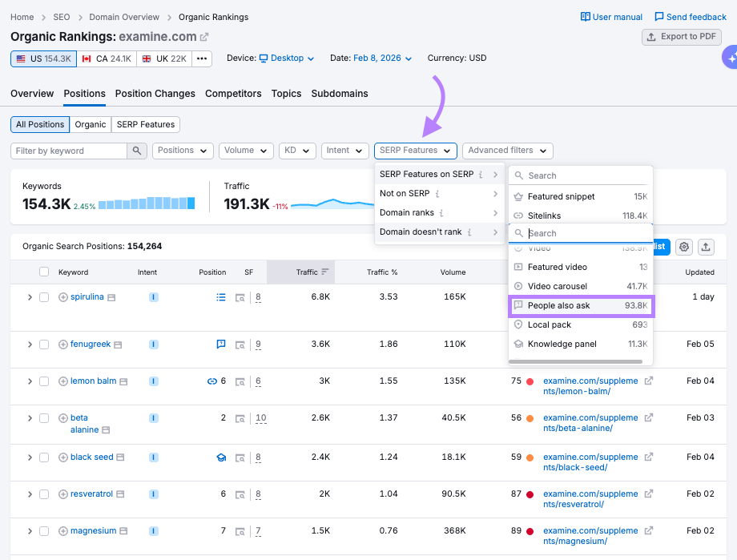Open the SERP preview icon for resveratrol

[x=241, y=494]
